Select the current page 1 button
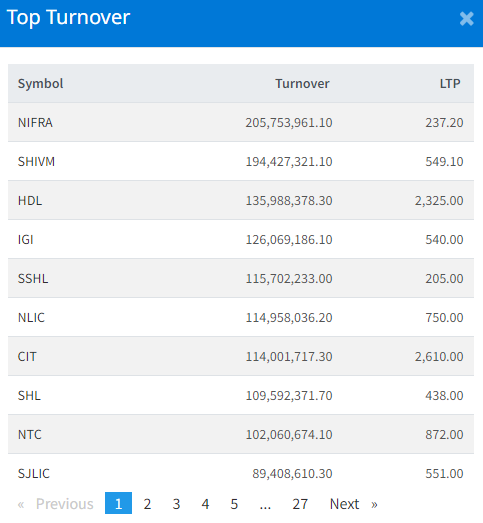Screen dimensions: 483x523 [118, 503]
